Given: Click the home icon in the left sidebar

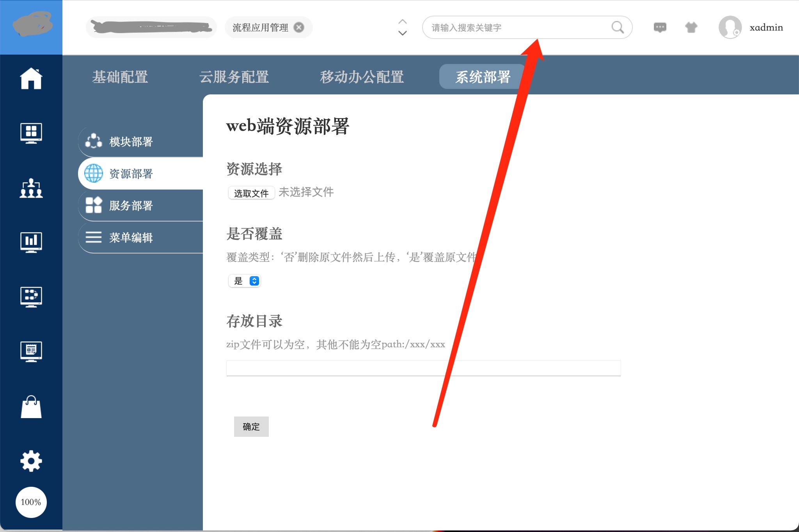Looking at the screenshot, I should pos(31,78).
